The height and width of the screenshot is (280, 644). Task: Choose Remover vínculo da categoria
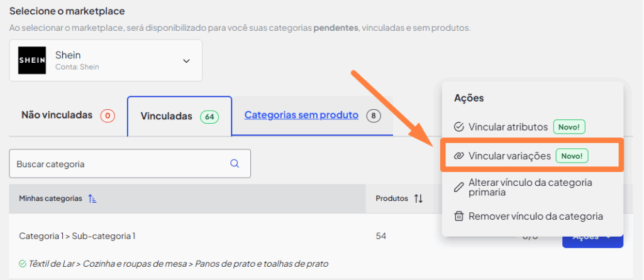[535, 216]
